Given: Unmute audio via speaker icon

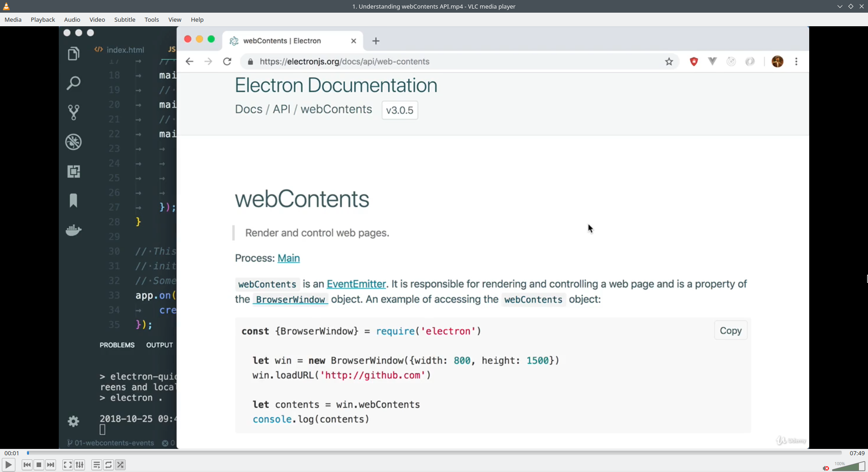Looking at the screenshot, I should pos(826,468).
